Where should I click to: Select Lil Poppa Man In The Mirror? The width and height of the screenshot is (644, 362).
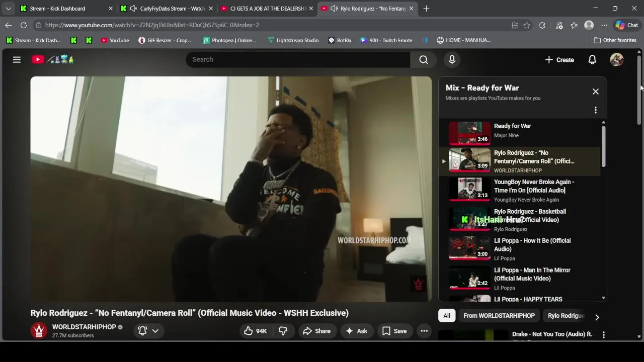(x=520, y=278)
